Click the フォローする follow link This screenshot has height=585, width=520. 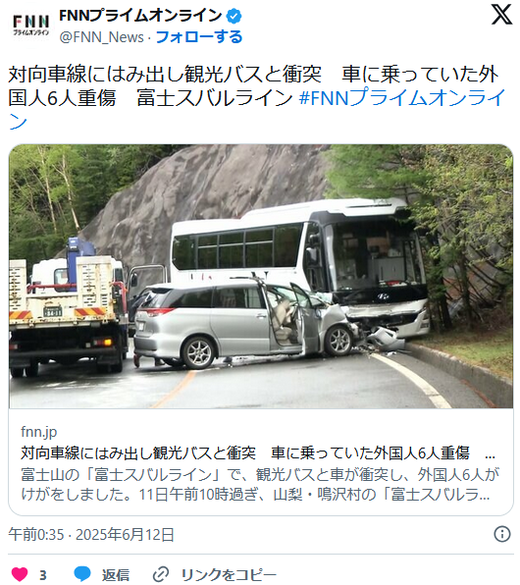click(x=199, y=37)
